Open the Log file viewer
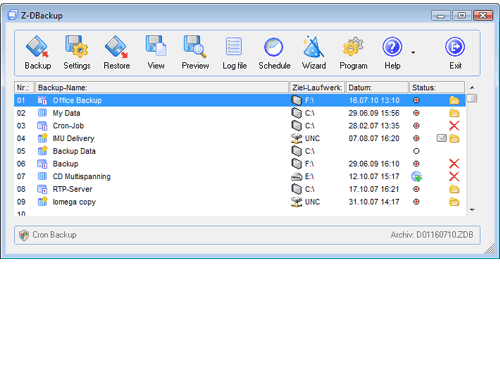This screenshot has width=500, height=370. pyautogui.click(x=234, y=53)
